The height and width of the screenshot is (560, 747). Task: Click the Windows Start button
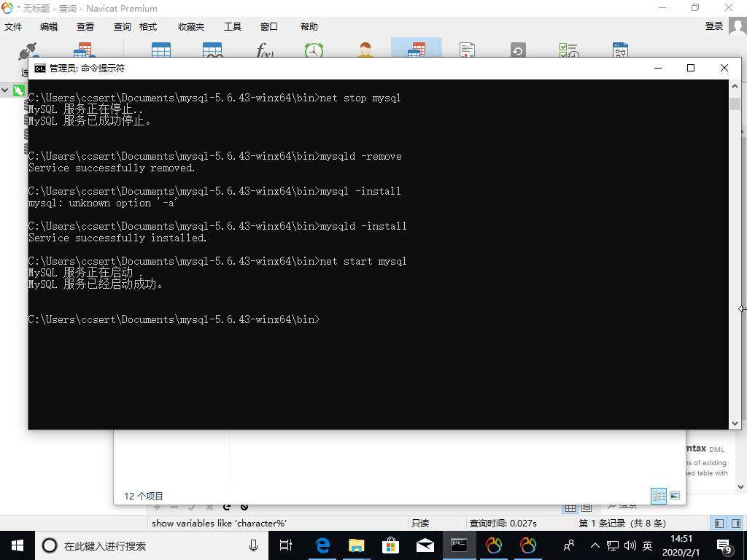click(x=18, y=545)
